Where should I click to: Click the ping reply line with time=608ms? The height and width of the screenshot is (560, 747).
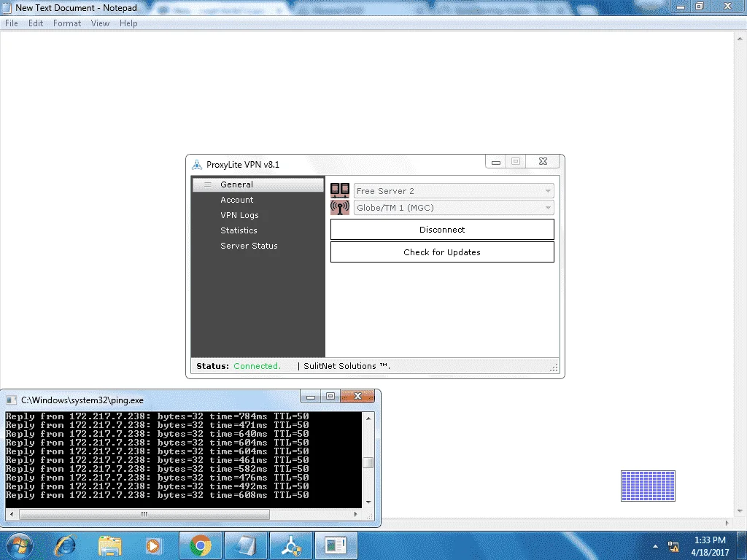click(158, 495)
